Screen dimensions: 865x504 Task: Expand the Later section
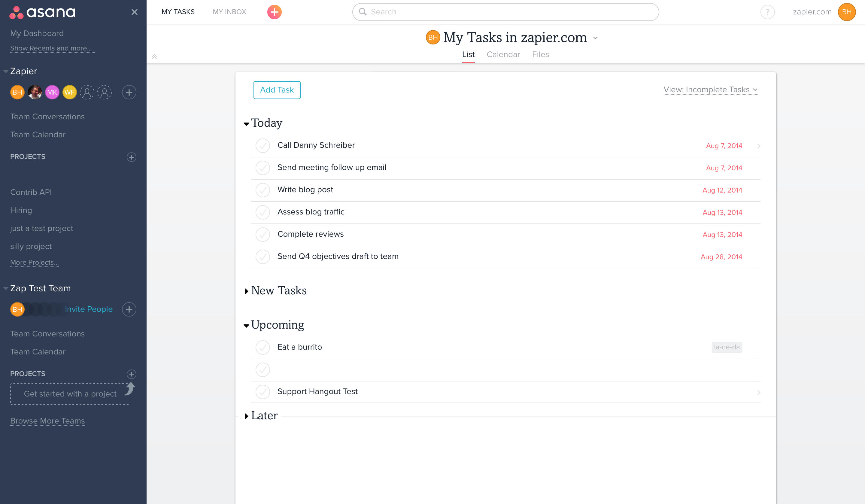click(x=247, y=417)
